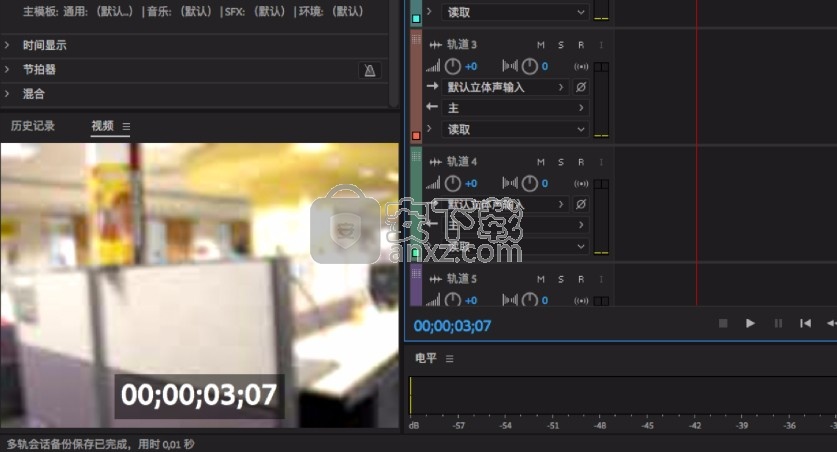This screenshot has height=452, width=837.
Task: Expand the 混合 section
Action: (x=7, y=94)
